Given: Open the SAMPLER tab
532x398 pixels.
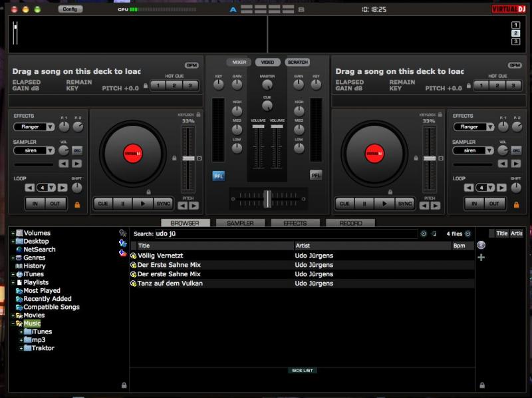Looking at the screenshot, I should pos(240,223).
